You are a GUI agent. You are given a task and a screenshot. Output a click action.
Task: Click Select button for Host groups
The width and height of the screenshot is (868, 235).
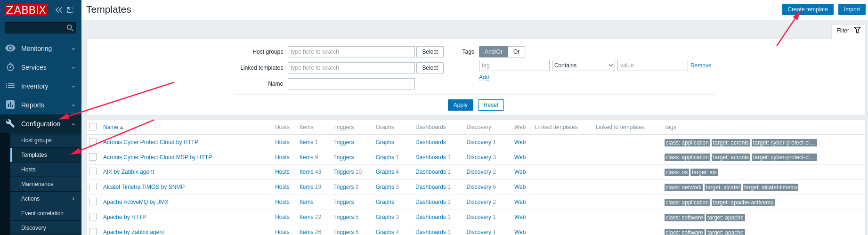tap(430, 52)
